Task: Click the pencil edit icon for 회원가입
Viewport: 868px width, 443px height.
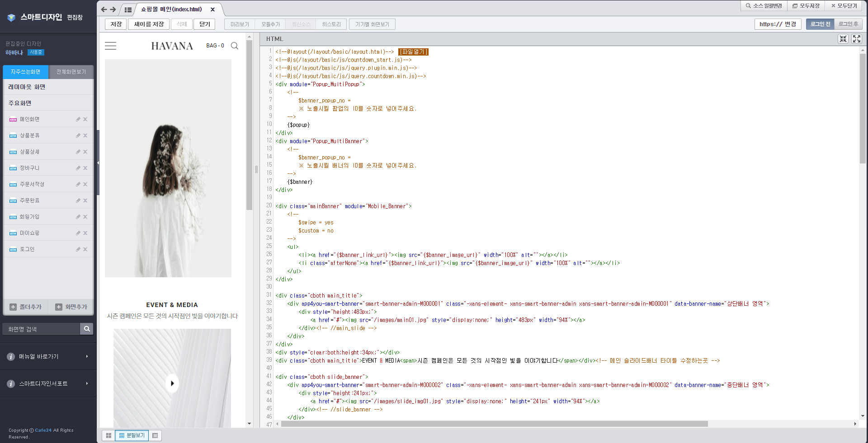Action: (78, 217)
